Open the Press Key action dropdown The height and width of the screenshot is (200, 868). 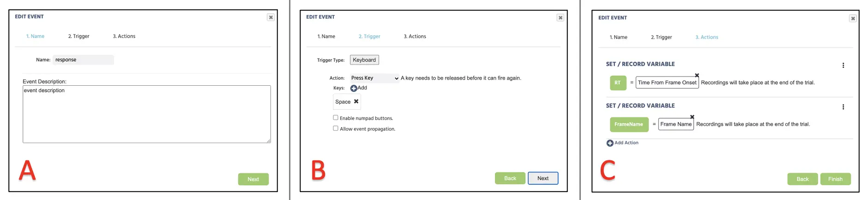(x=374, y=78)
